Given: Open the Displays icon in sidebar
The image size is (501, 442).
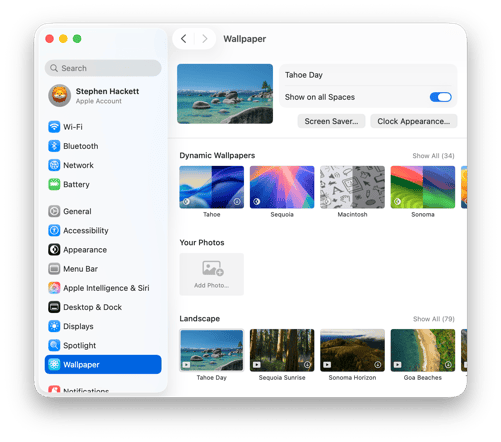Looking at the screenshot, I should [x=54, y=326].
